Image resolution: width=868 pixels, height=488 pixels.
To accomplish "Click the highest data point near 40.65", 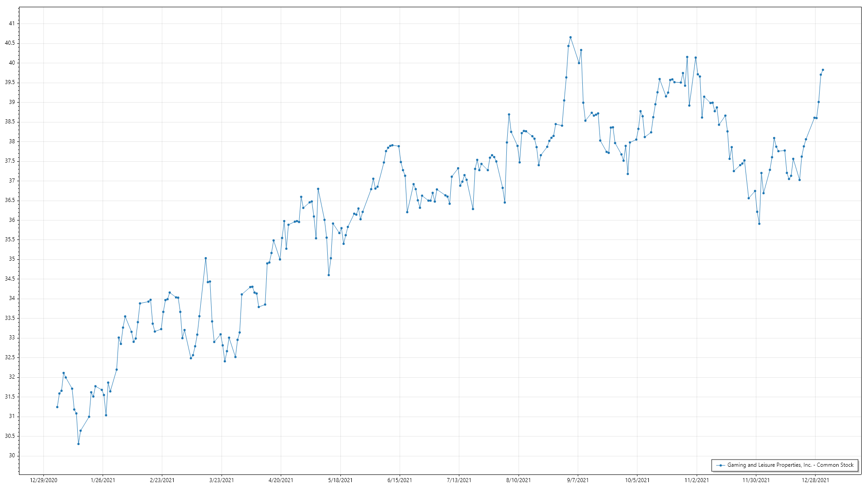I will tap(570, 37).
